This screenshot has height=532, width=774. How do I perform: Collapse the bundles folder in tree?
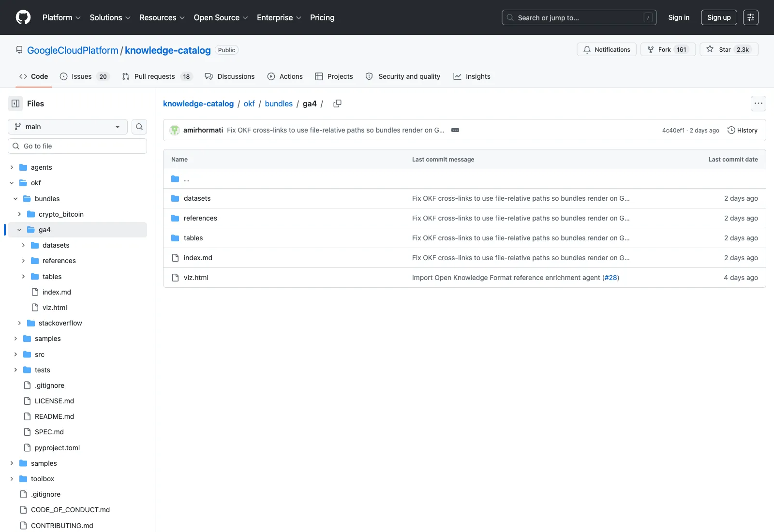point(15,199)
